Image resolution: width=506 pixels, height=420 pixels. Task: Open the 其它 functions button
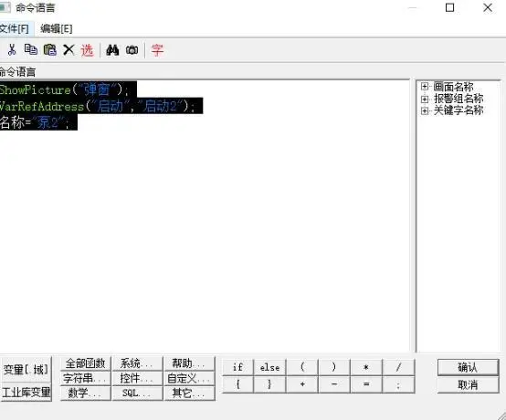[189, 394]
